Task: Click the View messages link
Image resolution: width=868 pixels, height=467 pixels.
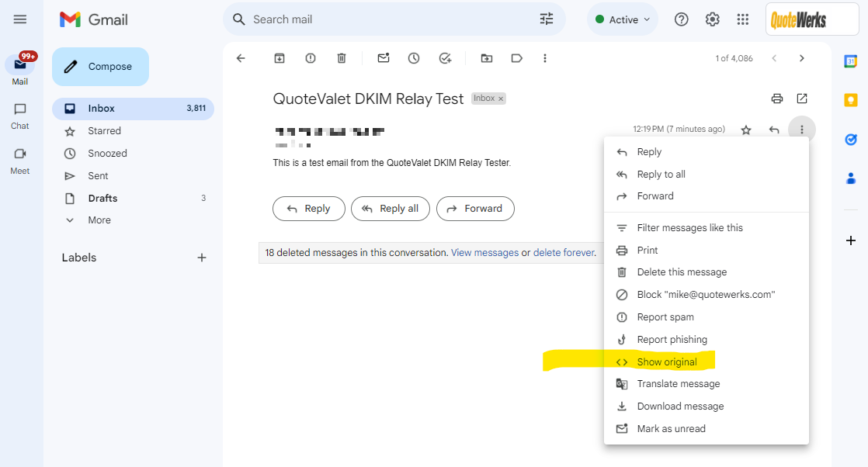Action: [484, 253]
